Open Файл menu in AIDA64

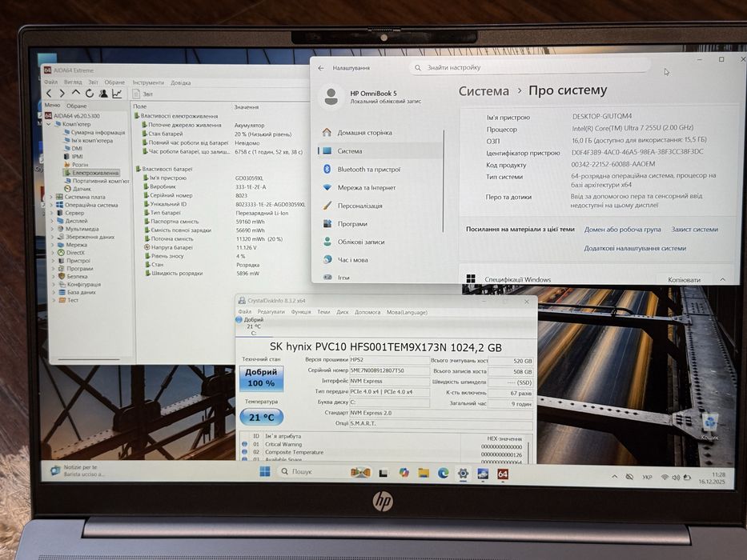pyautogui.click(x=51, y=82)
